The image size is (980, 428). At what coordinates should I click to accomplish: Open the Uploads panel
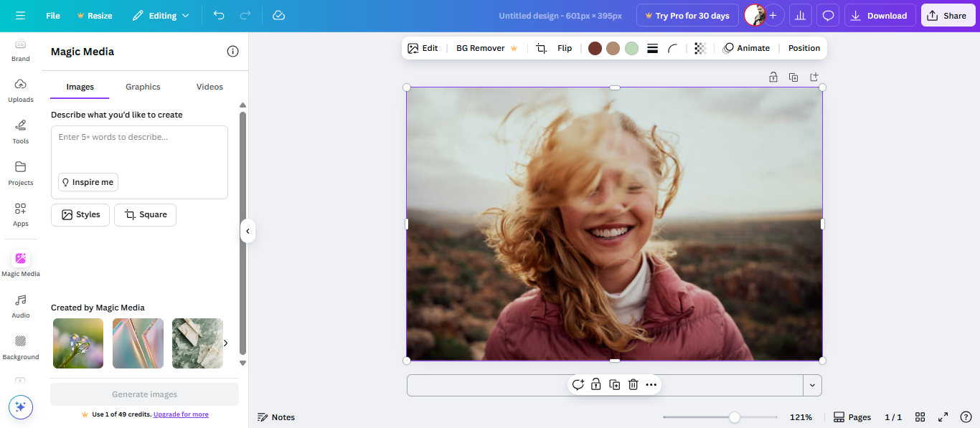click(x=20, y=90)
